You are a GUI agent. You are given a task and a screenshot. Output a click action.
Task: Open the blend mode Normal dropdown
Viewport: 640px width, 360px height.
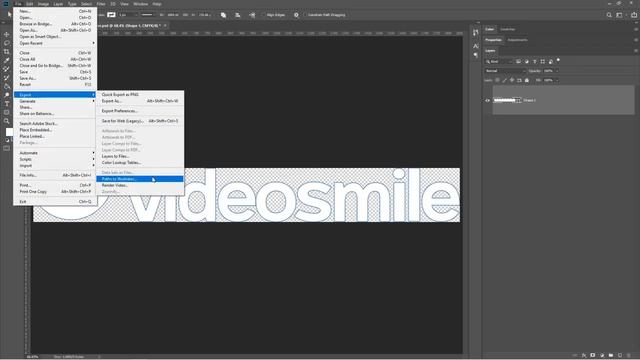click(x=505, y=71)
